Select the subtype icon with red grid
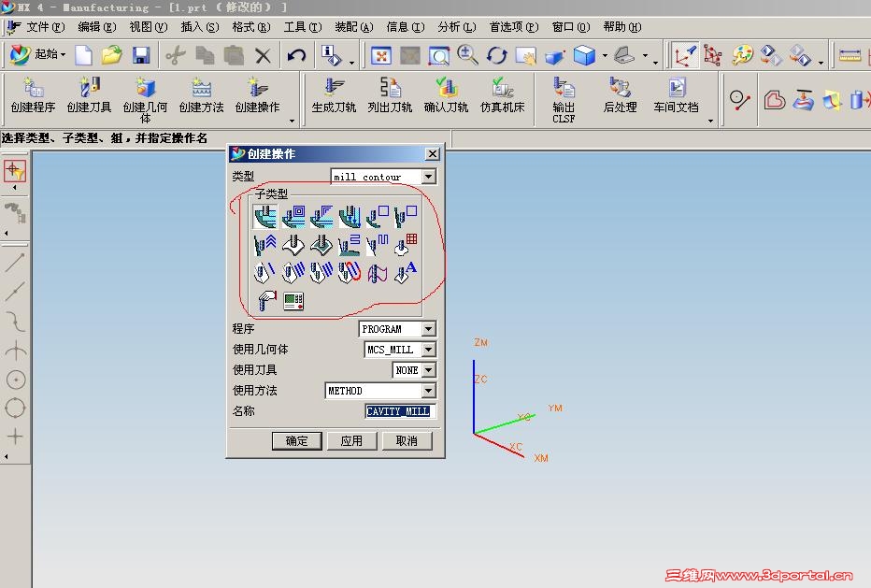The width and height of the screenshot is (871, 588). tap(406, 245)
